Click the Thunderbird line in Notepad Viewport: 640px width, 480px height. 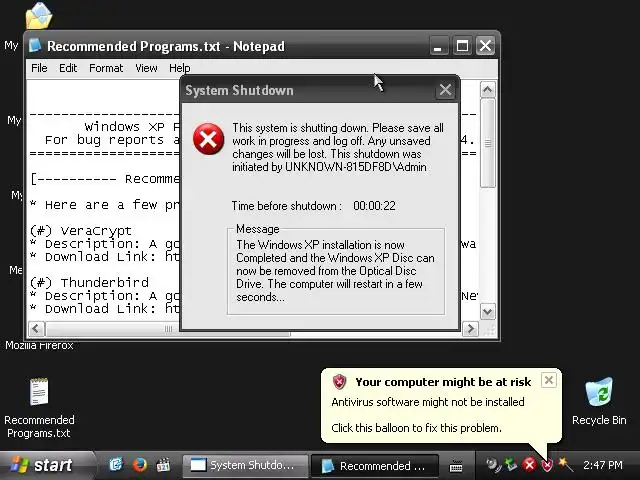coord(89,282)
